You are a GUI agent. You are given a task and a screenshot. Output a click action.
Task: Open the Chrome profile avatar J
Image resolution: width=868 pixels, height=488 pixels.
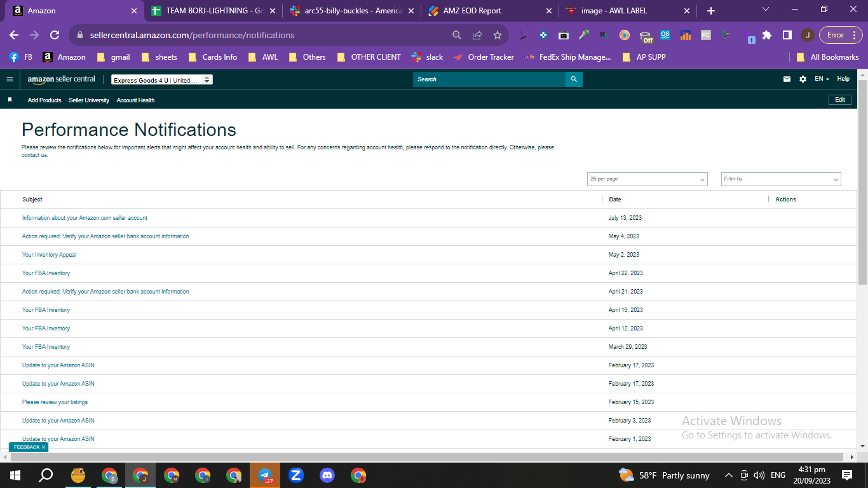click(x=807, y=35)
